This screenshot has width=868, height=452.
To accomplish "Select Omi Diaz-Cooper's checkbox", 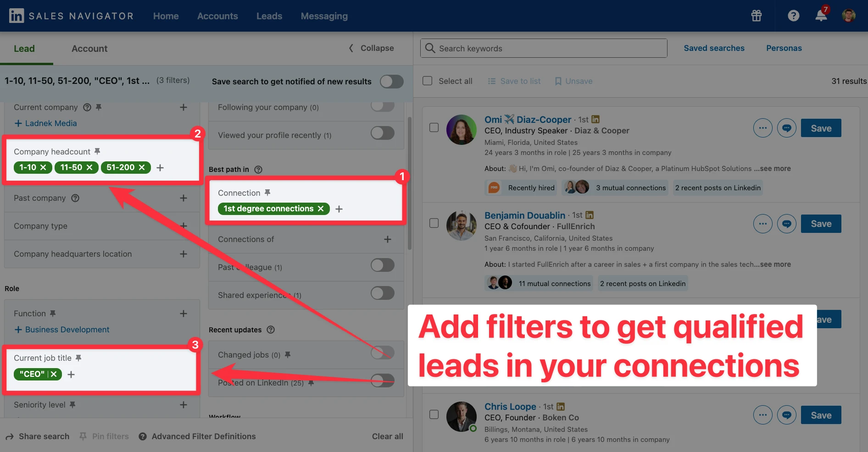I will (x=434, y=127).
